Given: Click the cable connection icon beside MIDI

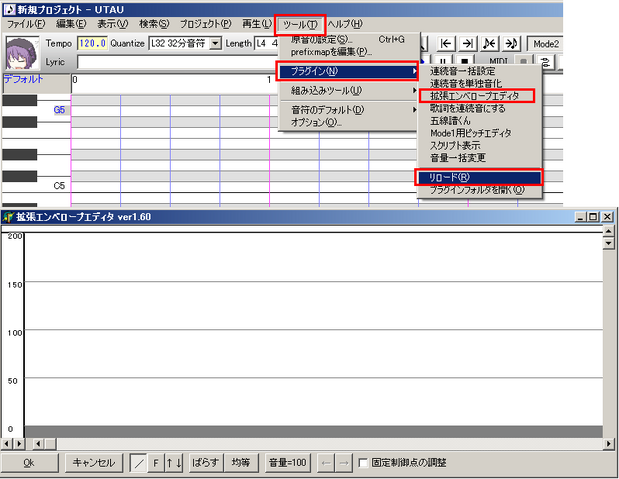Looking at the screenshot, I should 546,62.
